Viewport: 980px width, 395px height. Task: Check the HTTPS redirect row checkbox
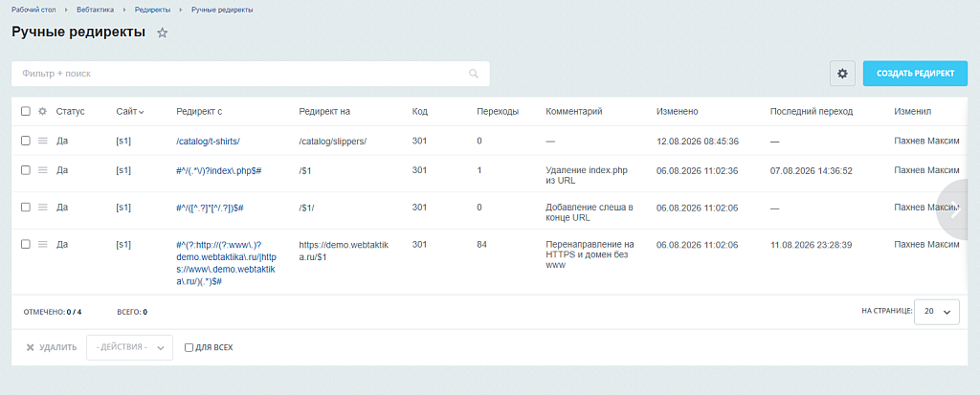pyautogui.click(x=26, y=245)
